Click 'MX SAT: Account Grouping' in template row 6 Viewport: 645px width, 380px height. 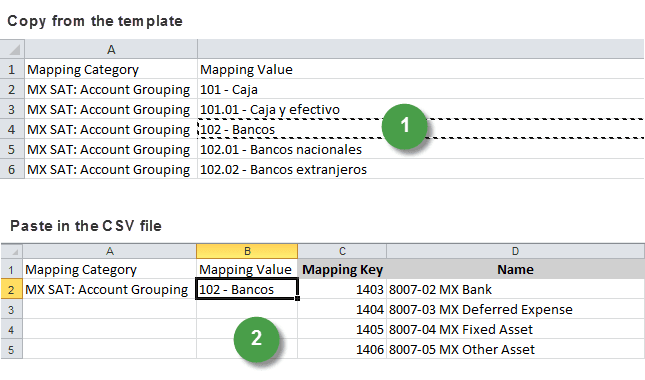pos(111,169)
